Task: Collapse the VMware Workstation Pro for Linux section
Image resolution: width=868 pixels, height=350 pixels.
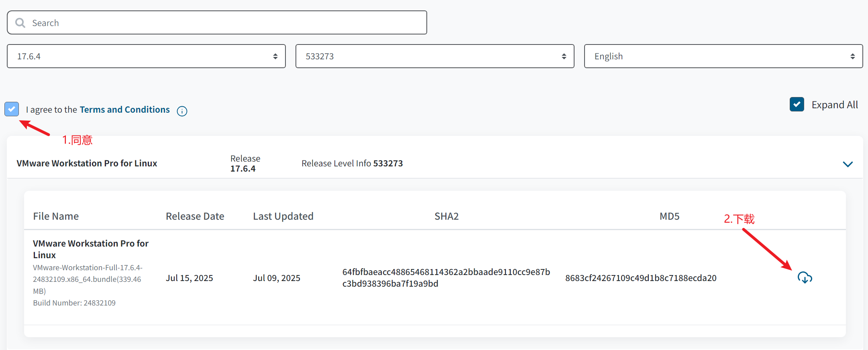Action: click(848, 164)
